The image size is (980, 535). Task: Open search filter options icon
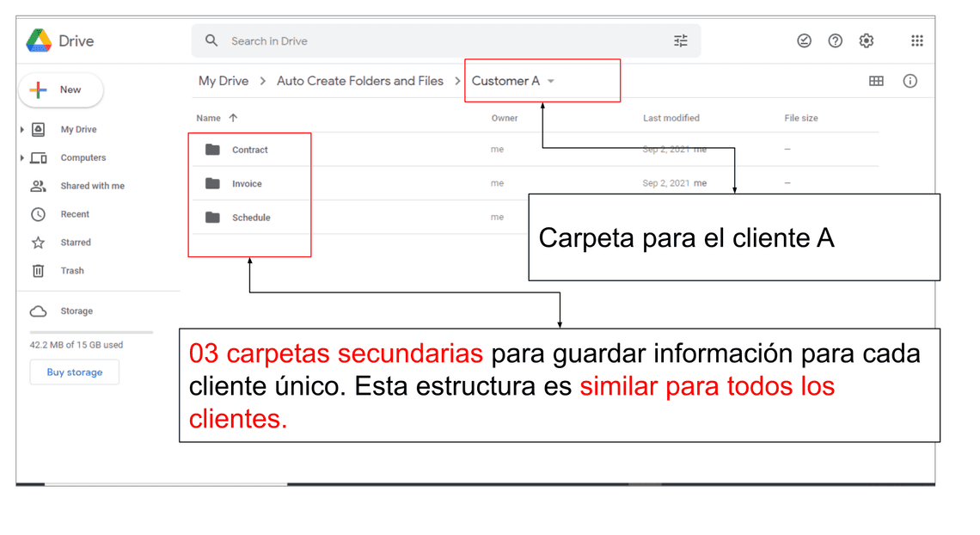tap(680, 40)
